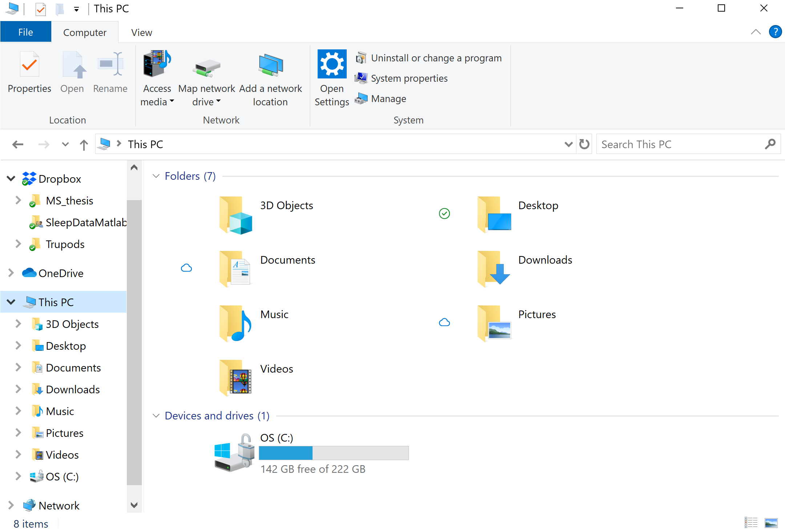
Task: Click the sync status badge on 3D Objects
Action: pyautogui.click(x=444, y=212)
